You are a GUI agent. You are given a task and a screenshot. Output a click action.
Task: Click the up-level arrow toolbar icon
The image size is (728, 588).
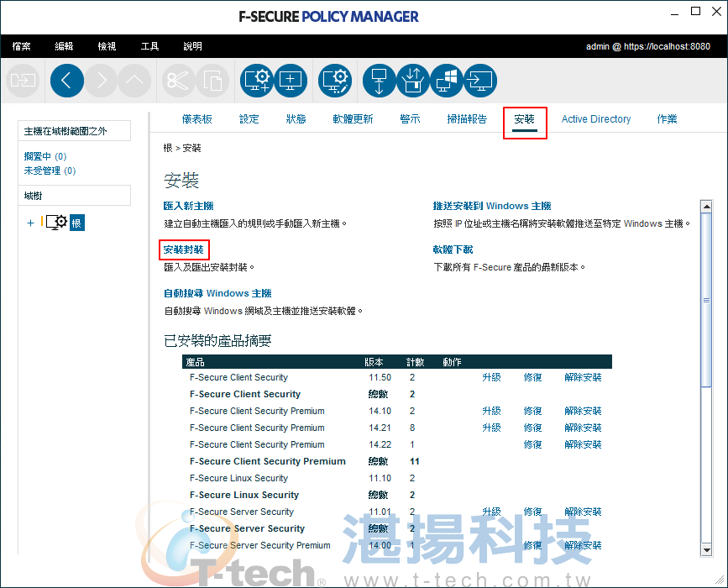tap(134, 81)
